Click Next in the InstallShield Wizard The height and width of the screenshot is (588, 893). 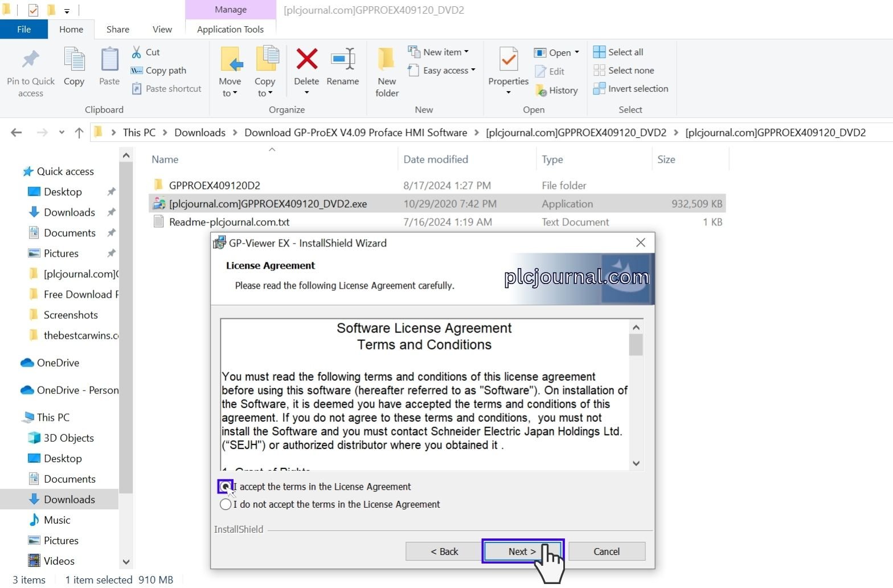coord(522,551)
